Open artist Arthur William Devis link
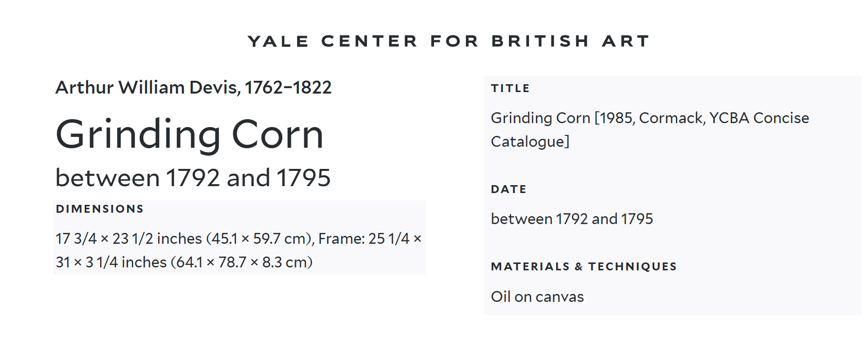Viewport: 868px width, 358px height. click(x=147, y=88)
